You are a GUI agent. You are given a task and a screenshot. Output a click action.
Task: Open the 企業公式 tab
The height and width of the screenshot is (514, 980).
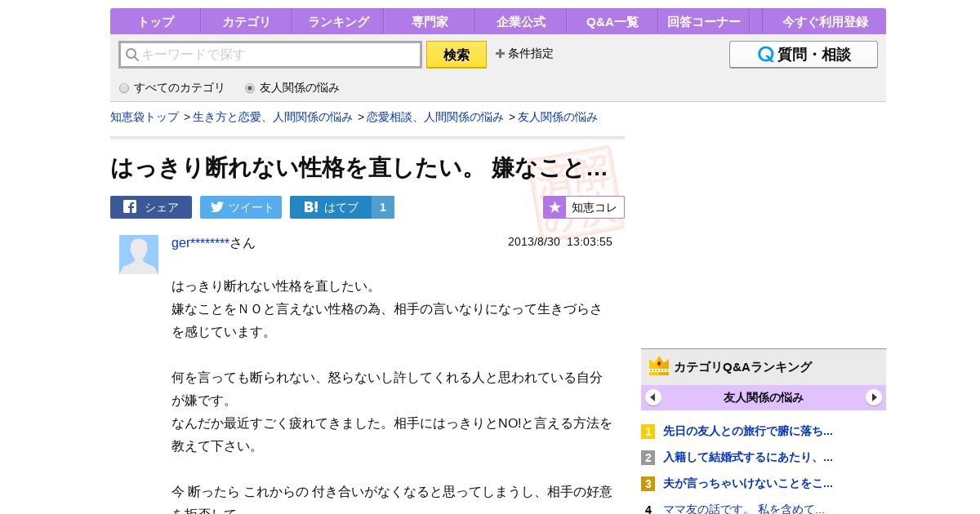(x=521, y=21)
